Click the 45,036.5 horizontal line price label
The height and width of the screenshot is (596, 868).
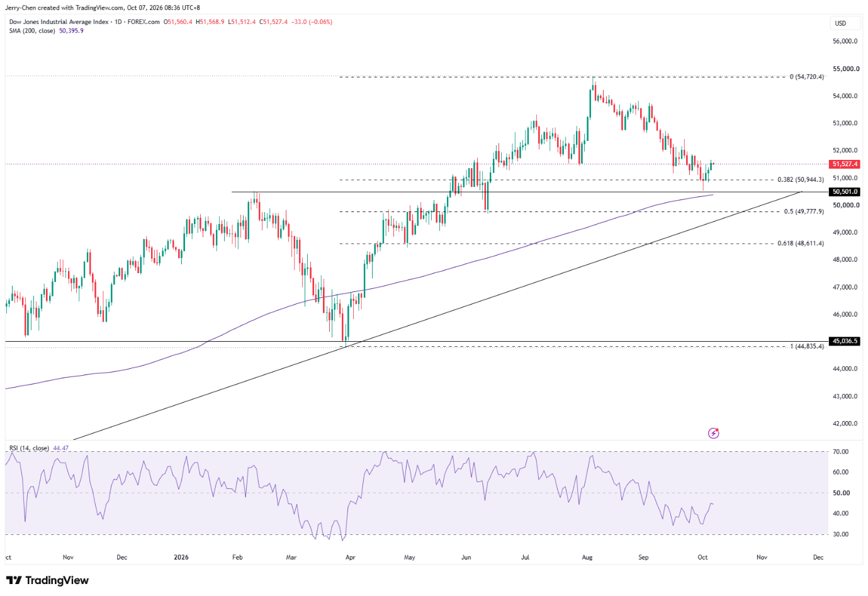[845, 341]
